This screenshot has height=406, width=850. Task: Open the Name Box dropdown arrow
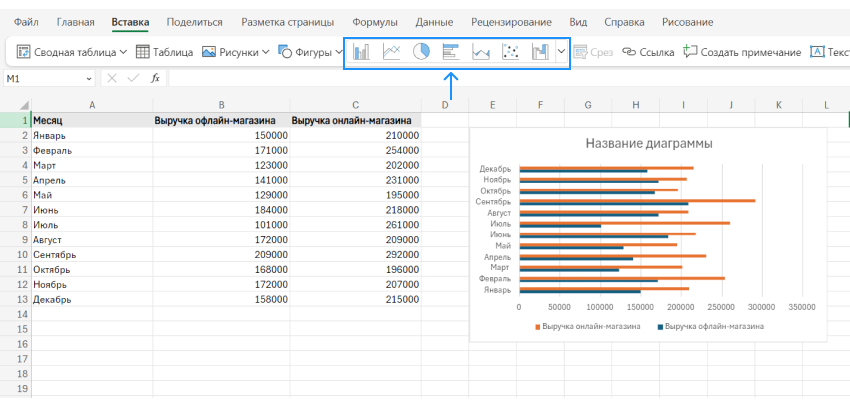89,79
